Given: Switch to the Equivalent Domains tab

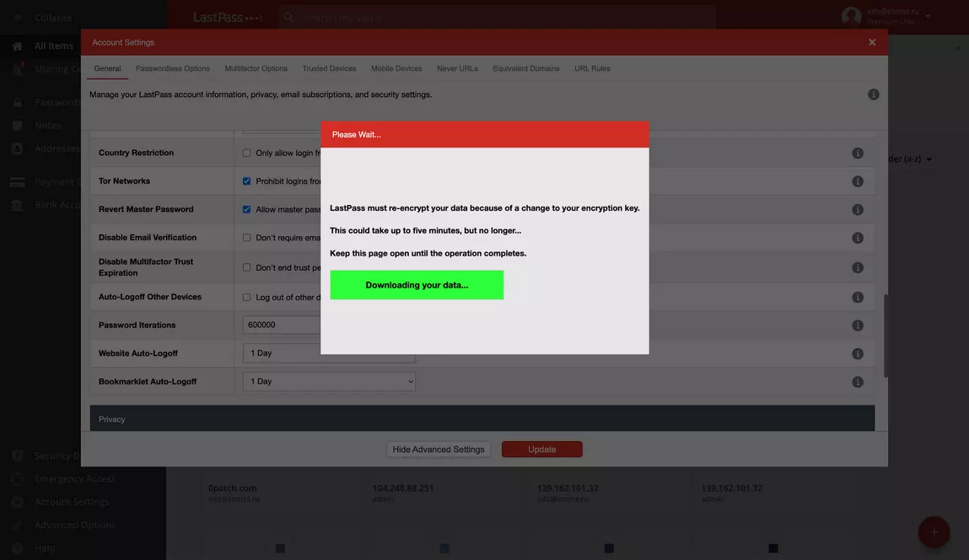Looking at the screenshot, I should [x=526, y=68].
